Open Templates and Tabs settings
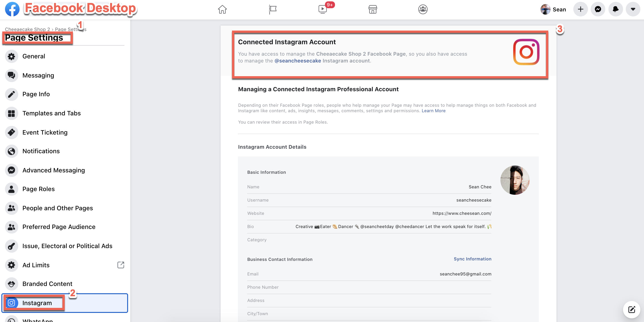Image resolution: width=644 pixels, height=322 pixels. [x=52, y=113]
